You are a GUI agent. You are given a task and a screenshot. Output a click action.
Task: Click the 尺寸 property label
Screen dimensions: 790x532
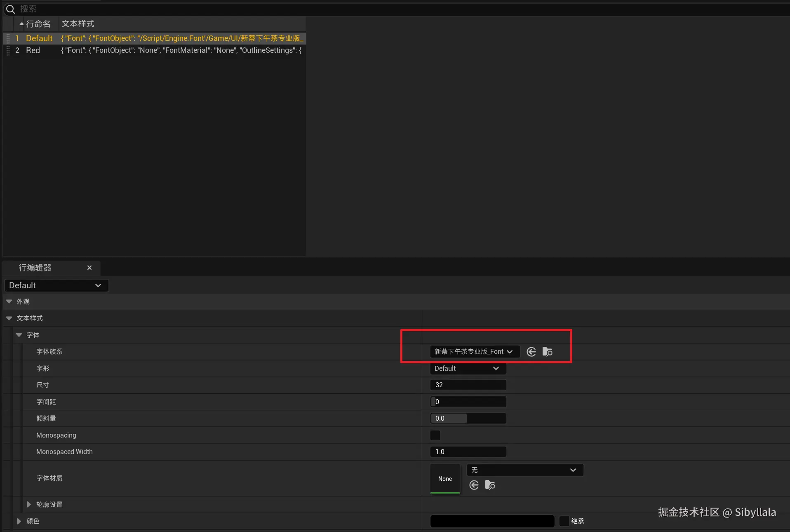click(x=43, y=385)
